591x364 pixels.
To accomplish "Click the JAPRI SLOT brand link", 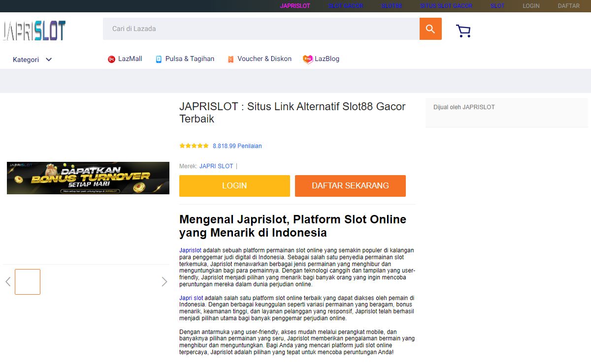I will pos(216,166).
